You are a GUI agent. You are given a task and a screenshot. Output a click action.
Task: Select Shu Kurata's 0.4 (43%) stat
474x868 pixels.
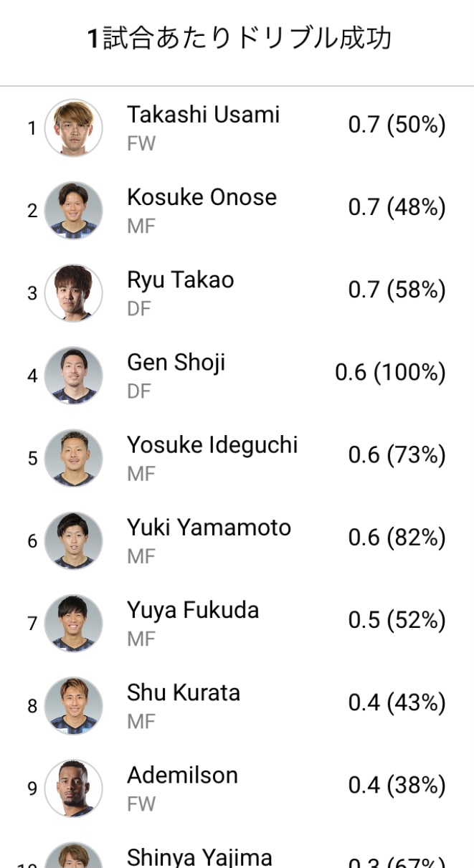(x=397, y=702)
